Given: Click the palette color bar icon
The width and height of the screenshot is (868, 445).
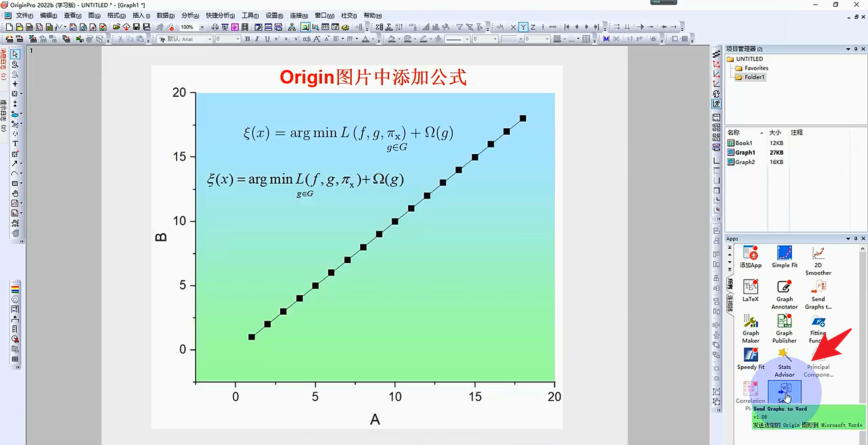Looking at the screenshot, I should pyautogui.click(x=15, y=289).
